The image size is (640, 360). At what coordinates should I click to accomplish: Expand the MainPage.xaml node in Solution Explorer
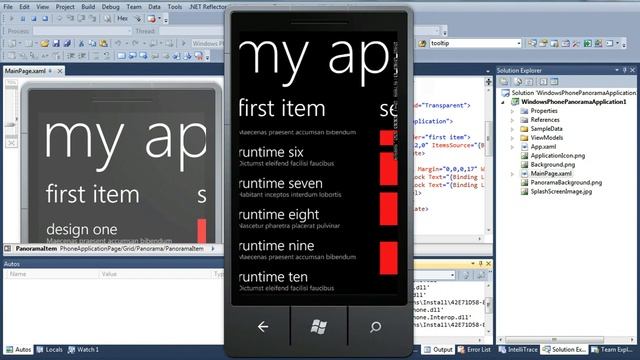(513, 174)
